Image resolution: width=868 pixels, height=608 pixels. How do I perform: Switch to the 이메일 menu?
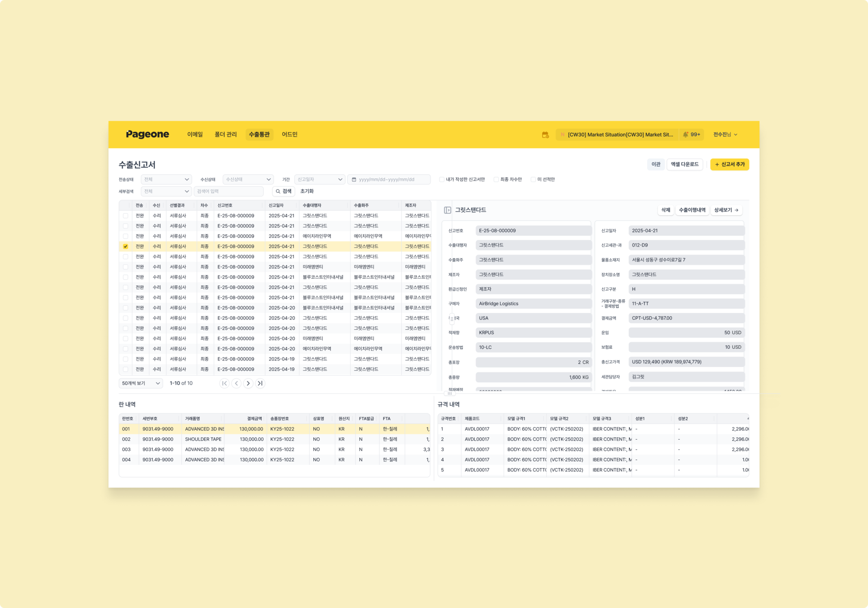[195, 134]
